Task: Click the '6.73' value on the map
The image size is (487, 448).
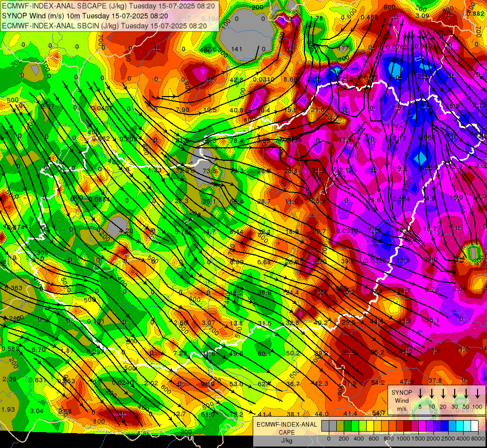Action: coord(431,289)
